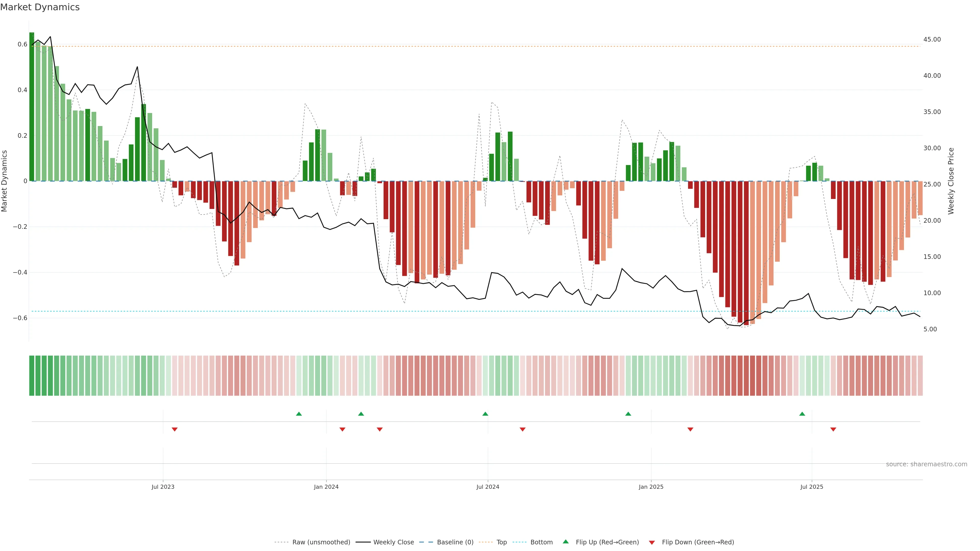Click the tallest green bar at chart start

point(32,106)
